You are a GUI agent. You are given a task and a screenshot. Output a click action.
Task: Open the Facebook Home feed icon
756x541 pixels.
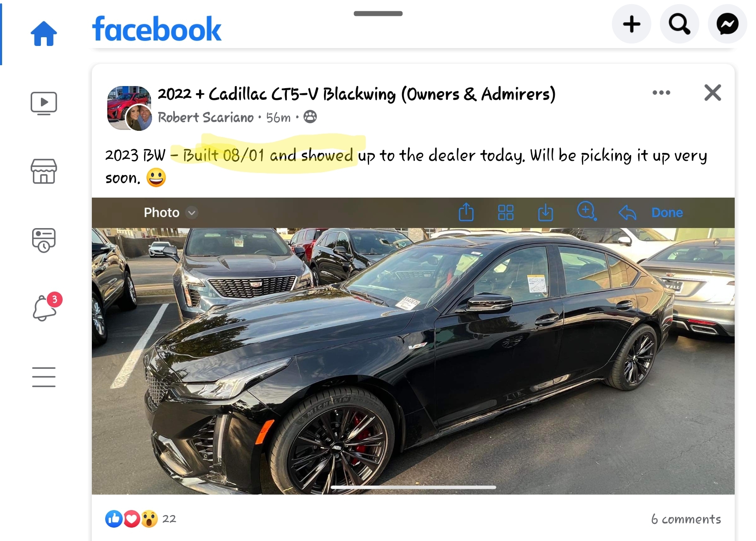pyautogui.click(x=44, y=33)
